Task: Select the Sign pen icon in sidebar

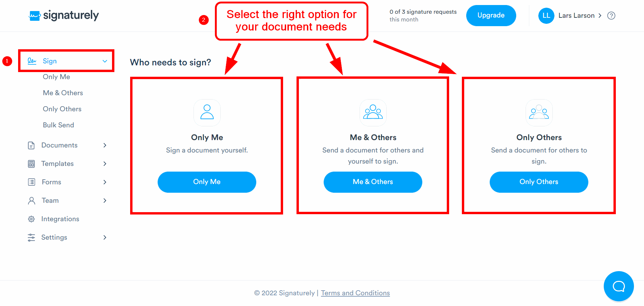Action: point(32,61)
